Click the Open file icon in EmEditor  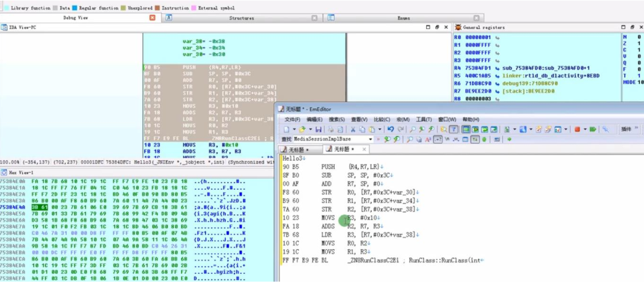click(302, 129)
